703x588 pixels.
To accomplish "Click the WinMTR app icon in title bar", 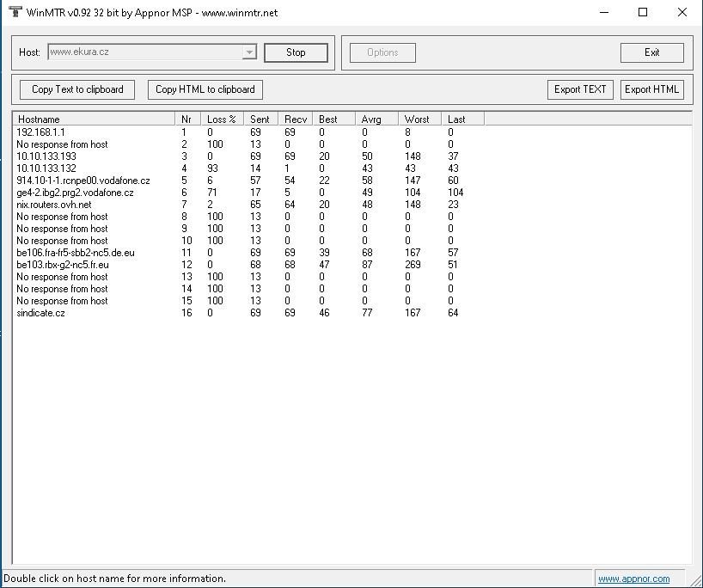I will (x=15, y=12).
